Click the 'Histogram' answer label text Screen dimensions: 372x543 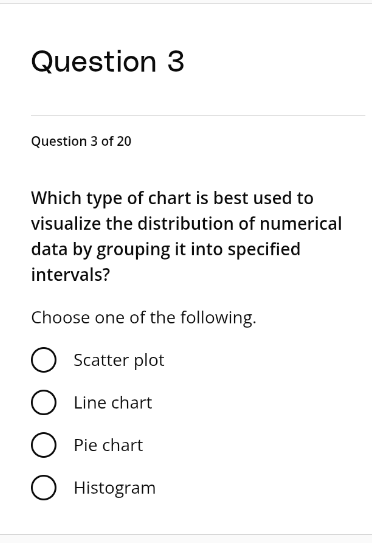click(115, 489)
